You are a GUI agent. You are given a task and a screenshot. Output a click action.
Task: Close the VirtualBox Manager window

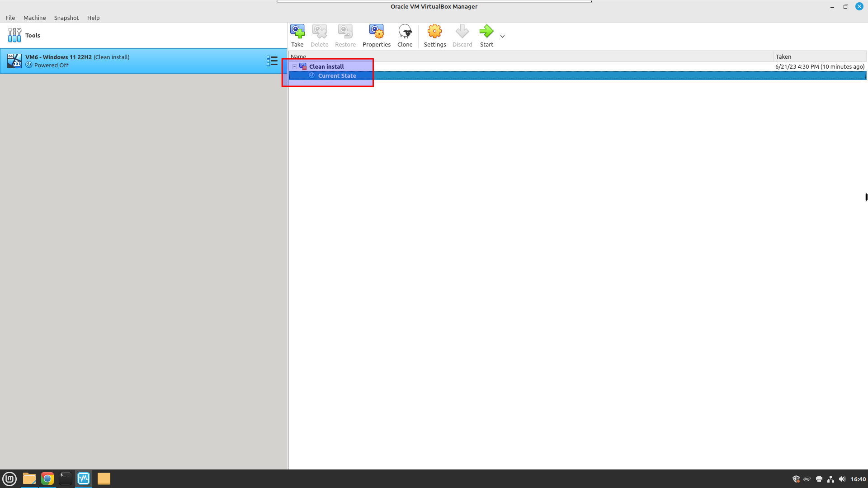pos(859,6)
